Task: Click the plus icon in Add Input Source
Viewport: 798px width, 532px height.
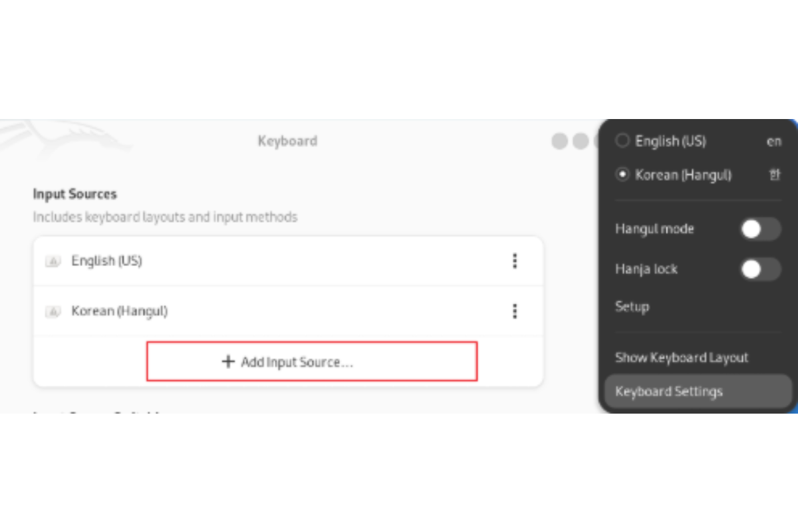Action: point(228,362)
